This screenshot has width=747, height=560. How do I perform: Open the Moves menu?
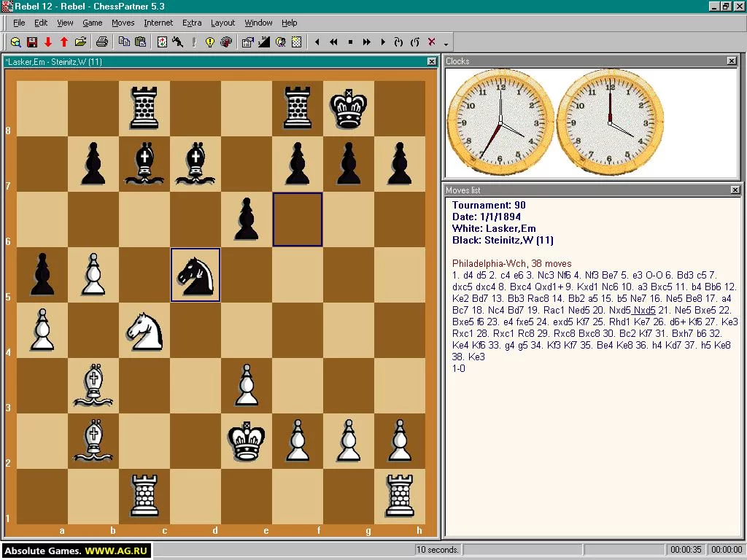pyautogui.click(x=123, y=23)
